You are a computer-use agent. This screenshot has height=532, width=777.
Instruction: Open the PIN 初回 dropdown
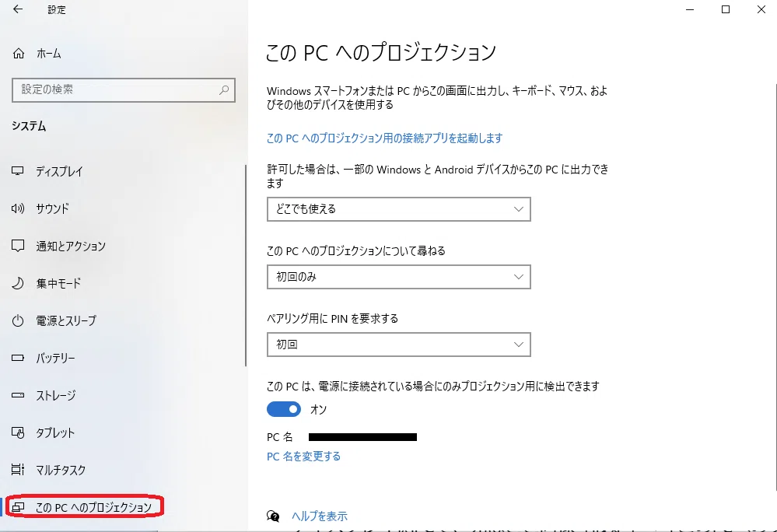point(399,345)
